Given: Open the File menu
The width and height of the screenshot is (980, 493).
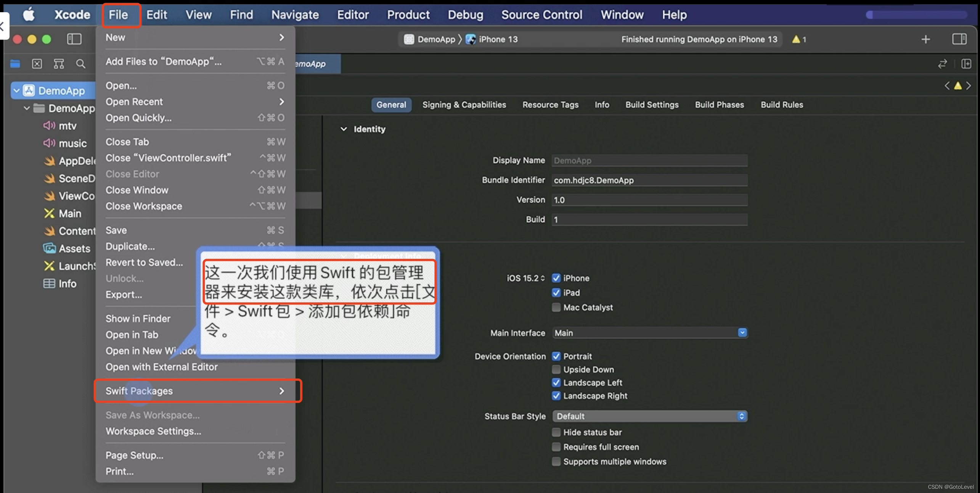Looking at the screenshot, I should [x=118, y=15].
